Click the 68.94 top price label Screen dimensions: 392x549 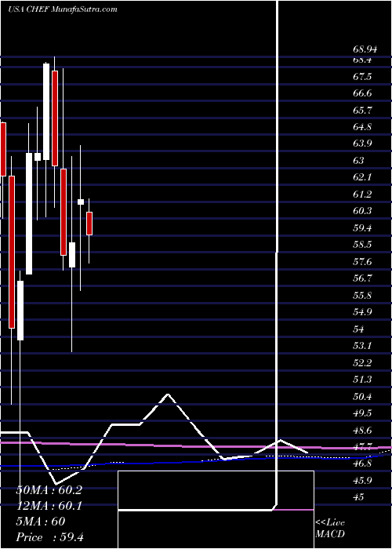[365, 49]
